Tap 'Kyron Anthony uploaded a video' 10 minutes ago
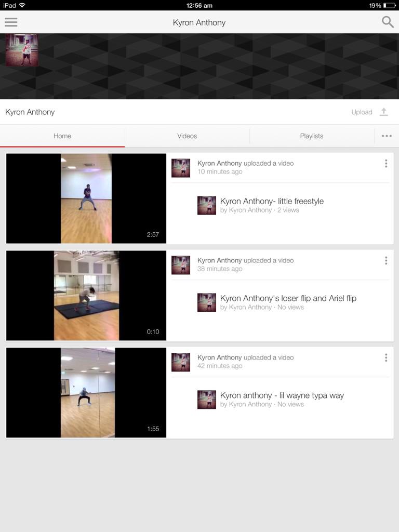Screen dimensions: 399x532 coord(245,163)
